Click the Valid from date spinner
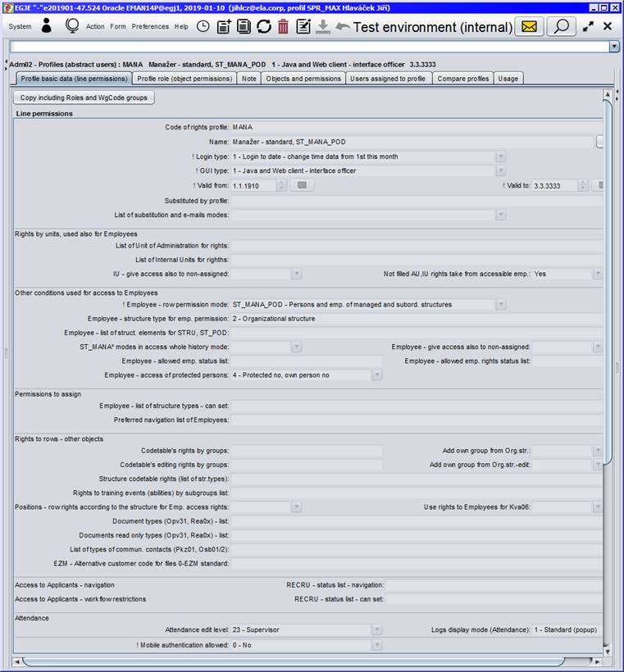Image resolution: width=624 pixels, height=672 pixels. point(282,186)
